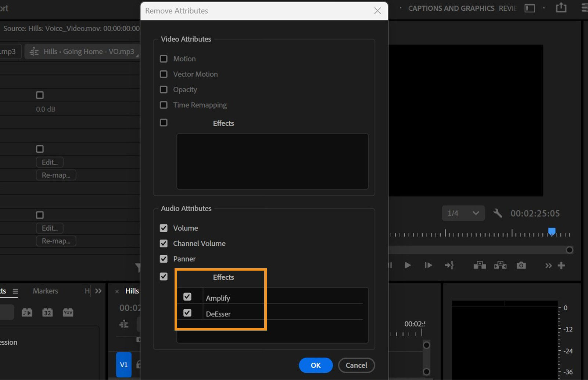The image size is (588, 380).
Task: Uncheck the Volume audio attribute
Action: point(164,228)
